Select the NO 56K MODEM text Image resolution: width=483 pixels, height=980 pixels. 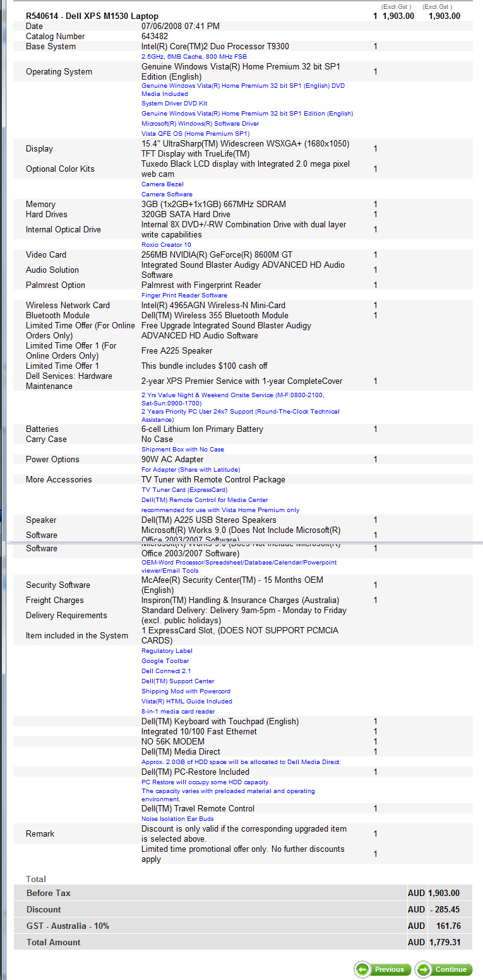pyautogui.click(x=173, y=741)
